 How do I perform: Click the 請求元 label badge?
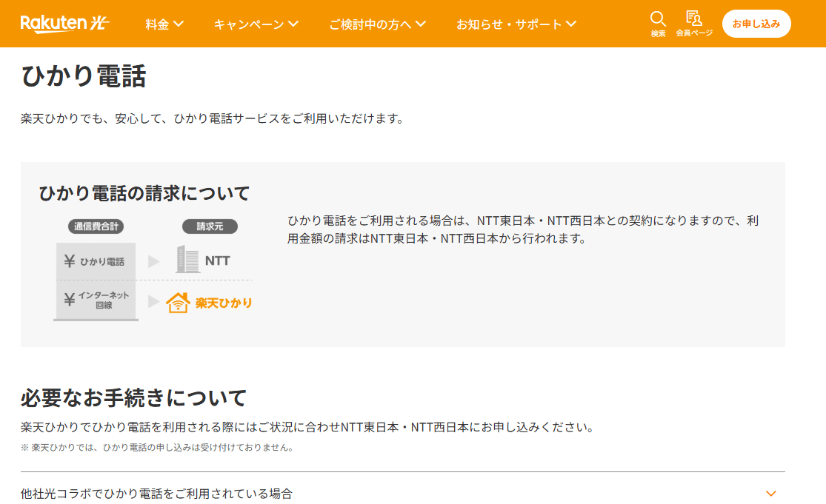pyautogui.click(x=210, y=226)
